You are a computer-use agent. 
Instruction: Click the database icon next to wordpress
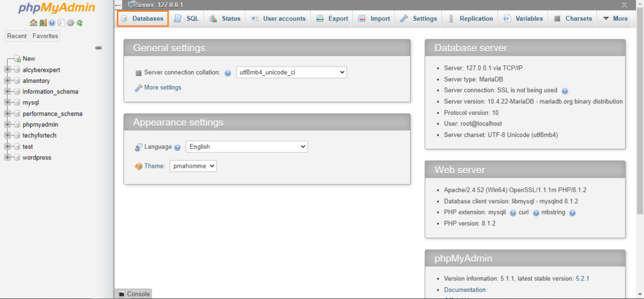[17, 158]
